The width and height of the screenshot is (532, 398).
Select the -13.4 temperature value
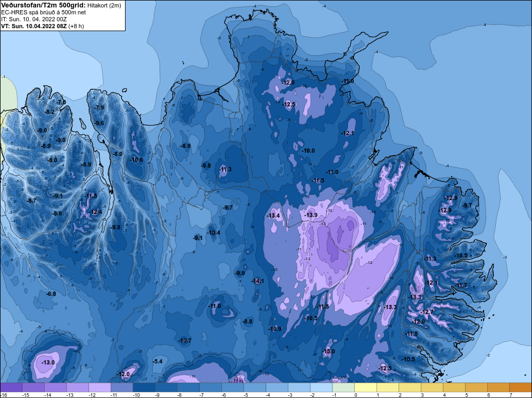[x=273, y=215]
